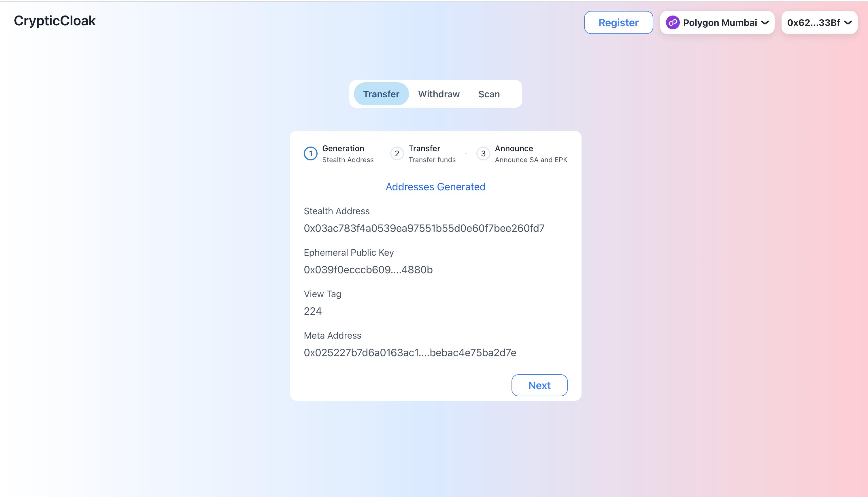The image size is (868, 497).
Task: Select the Withdraw tab
Action: tap(439, 94)
